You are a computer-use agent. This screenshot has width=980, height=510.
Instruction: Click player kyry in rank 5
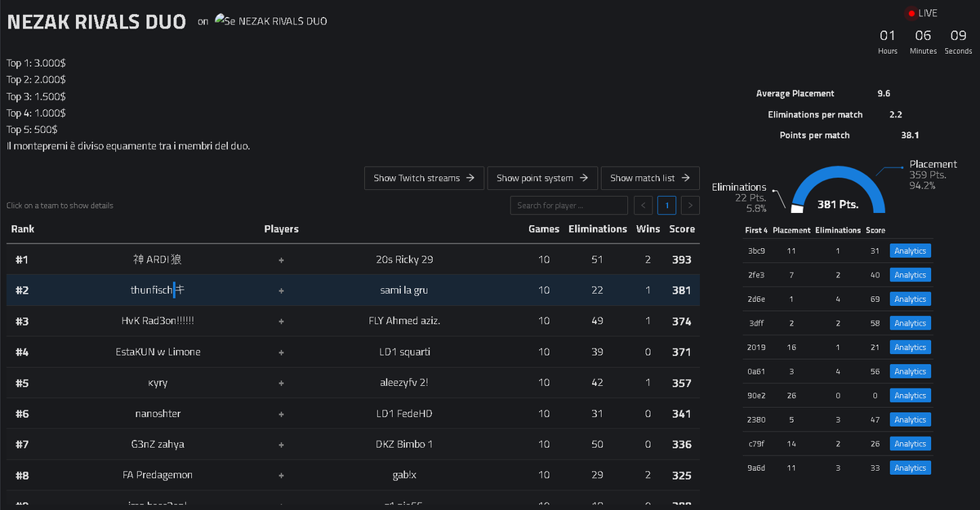(158, 383)
